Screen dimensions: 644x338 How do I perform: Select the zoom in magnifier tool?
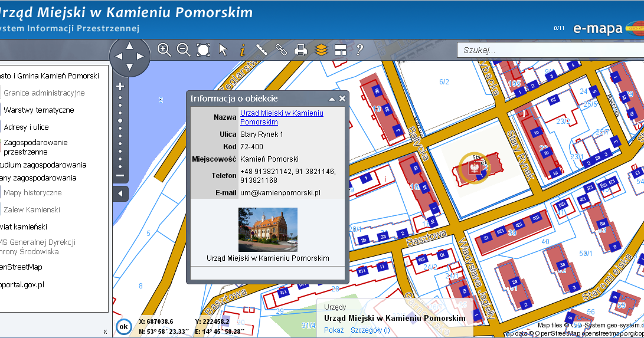164,50
